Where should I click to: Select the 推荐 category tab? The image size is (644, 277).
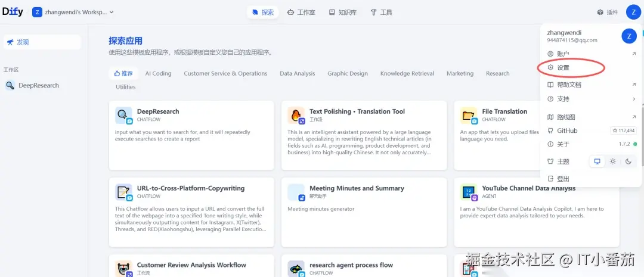(x=123, y=73)
